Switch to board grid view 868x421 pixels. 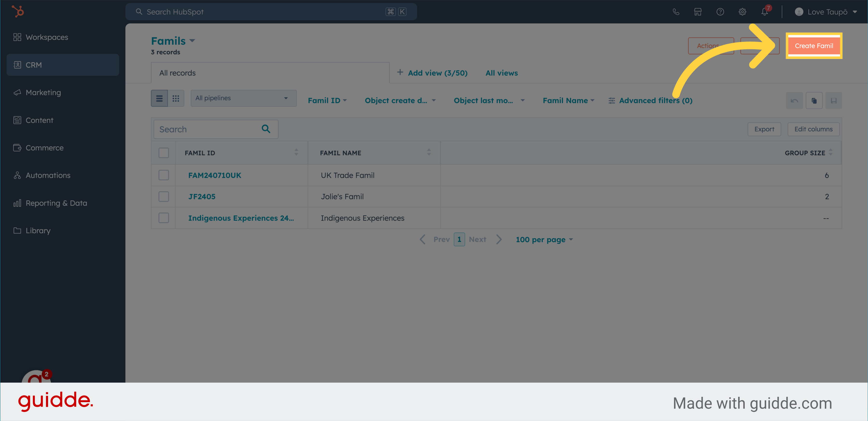coord(175,99)
